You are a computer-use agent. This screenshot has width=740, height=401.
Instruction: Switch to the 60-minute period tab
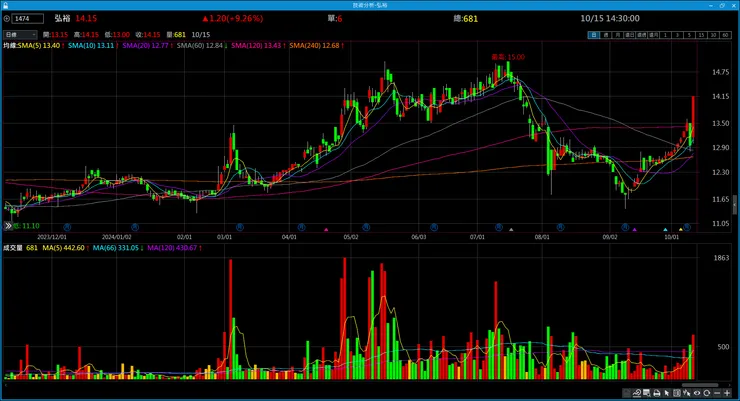725,35
